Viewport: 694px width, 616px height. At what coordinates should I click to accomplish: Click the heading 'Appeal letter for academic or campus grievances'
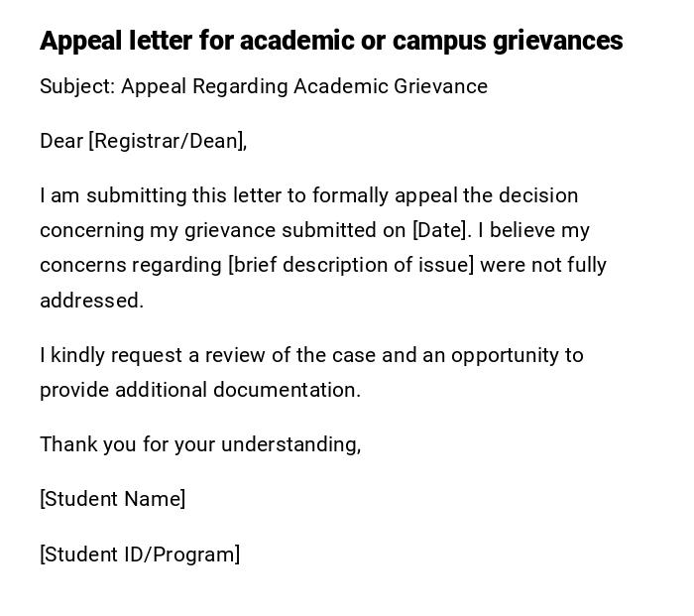330,41
